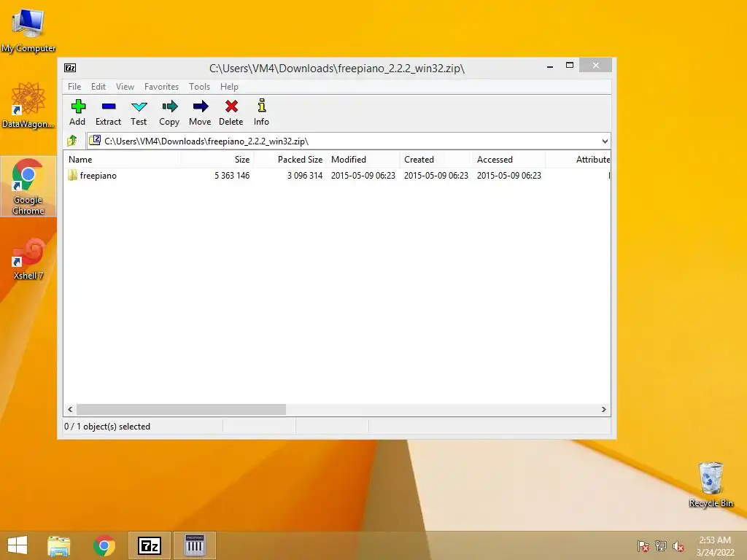Expand the address path dropdown
747x560 pixels.
605,141
